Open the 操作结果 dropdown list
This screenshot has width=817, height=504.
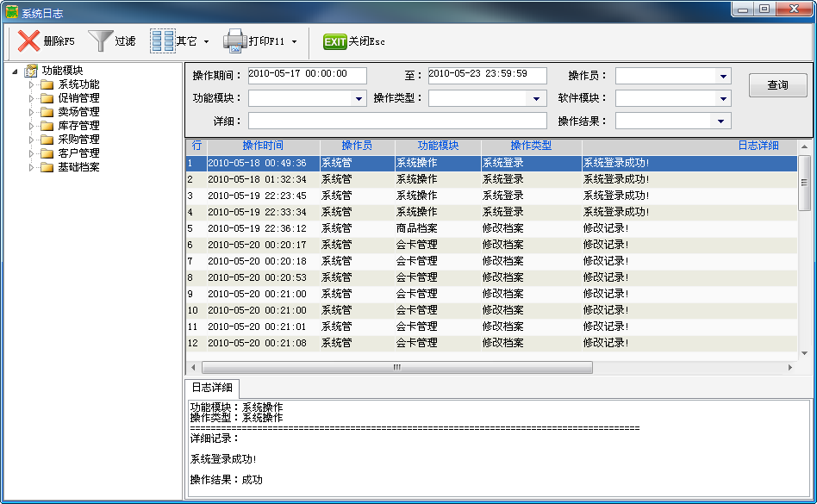[x=722, y=121]
